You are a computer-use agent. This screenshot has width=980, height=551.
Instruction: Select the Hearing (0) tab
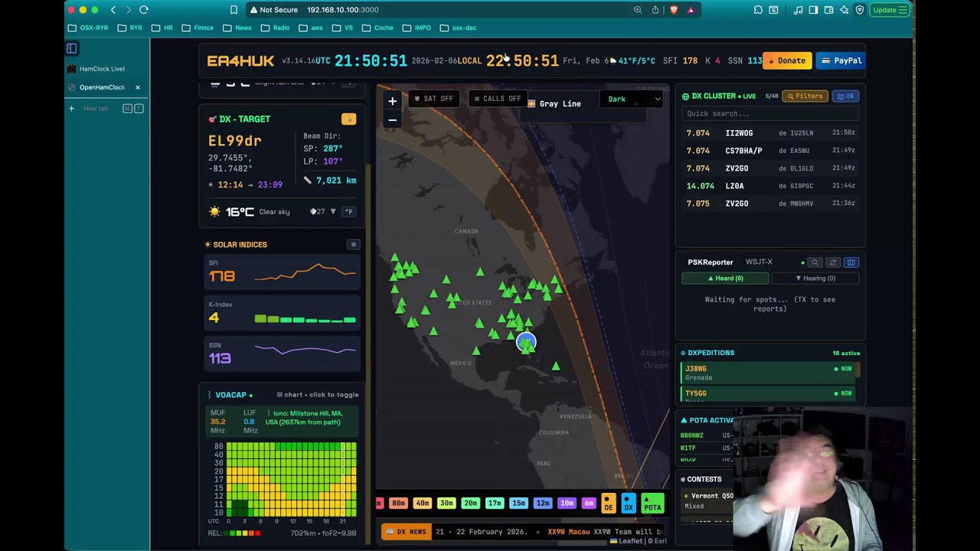815,279
